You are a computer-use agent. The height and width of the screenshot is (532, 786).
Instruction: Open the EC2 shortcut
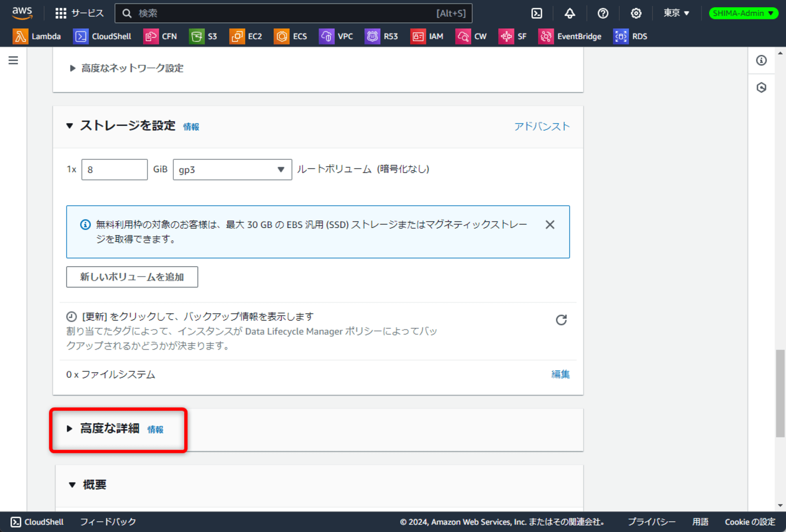[246, 37]
